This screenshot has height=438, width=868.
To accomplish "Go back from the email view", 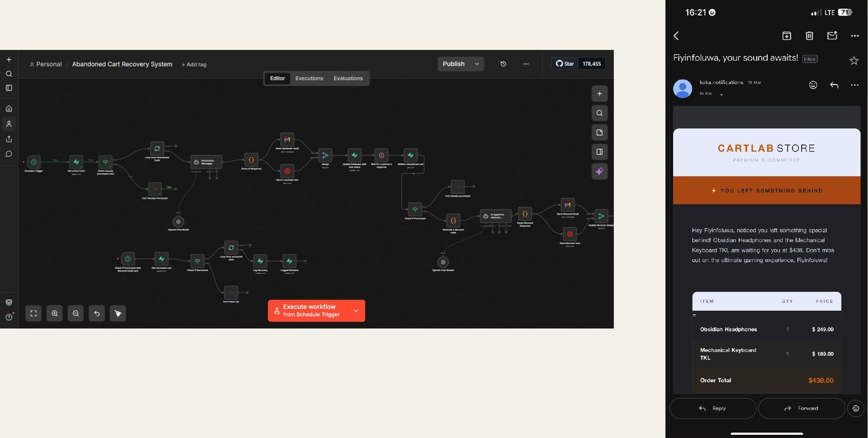I will pyautogui.click(x=676, y=36).
